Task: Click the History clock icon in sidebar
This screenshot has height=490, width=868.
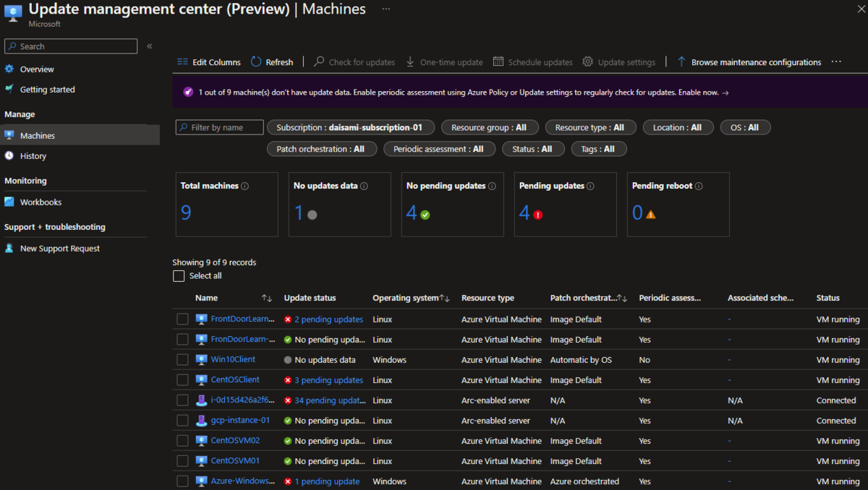Action: point(9,156)
